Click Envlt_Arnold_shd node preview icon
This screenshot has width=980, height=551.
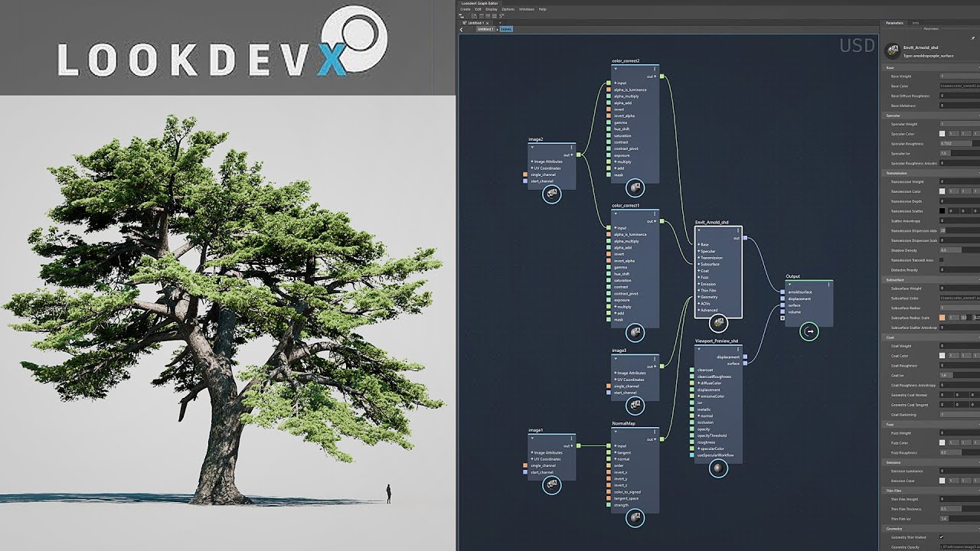[718, 324]
